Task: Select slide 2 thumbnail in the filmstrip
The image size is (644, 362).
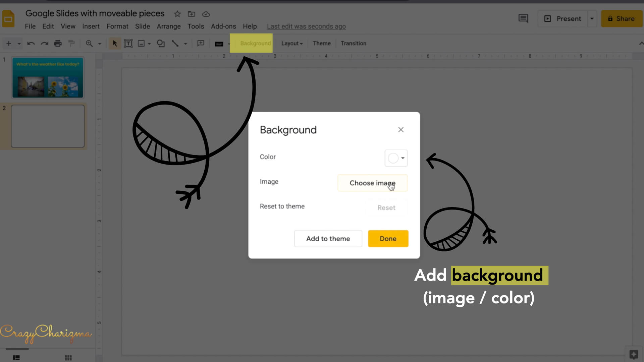Action: (x=48, y=126)
